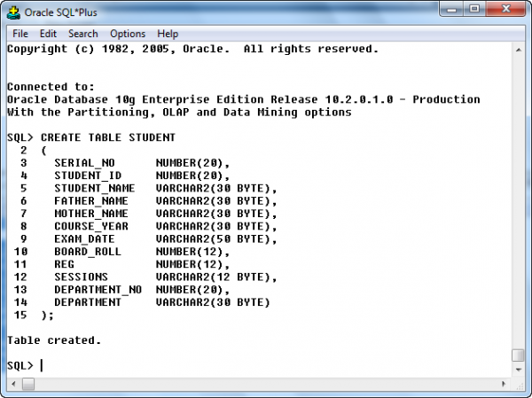532x398 pixels.
Task: Open the Options menu
Action: (128, 34)
